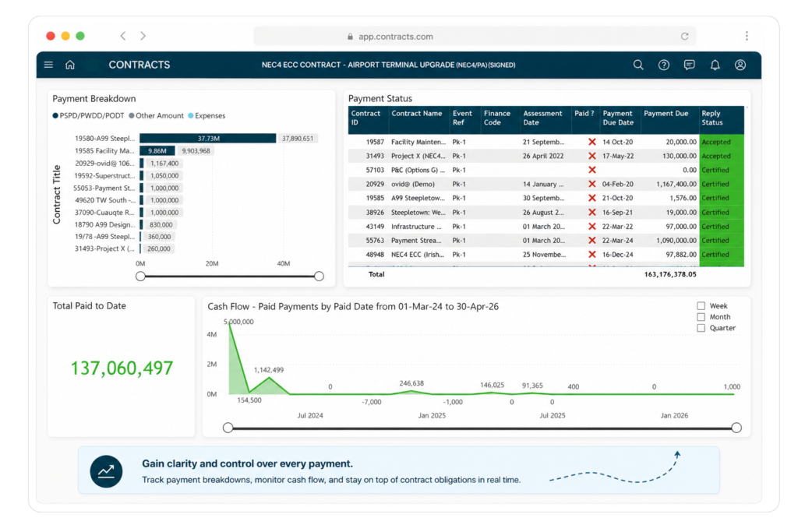Screen dimensions: 798x532
Task: Show notifications via bell icon
Action: 715,65
